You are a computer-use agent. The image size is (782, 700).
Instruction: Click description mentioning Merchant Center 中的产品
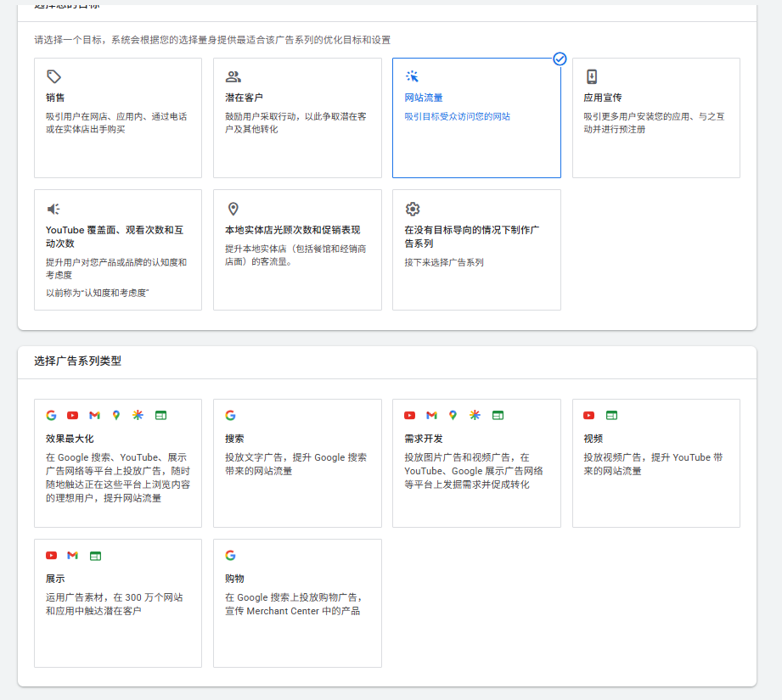coord(293,604)
